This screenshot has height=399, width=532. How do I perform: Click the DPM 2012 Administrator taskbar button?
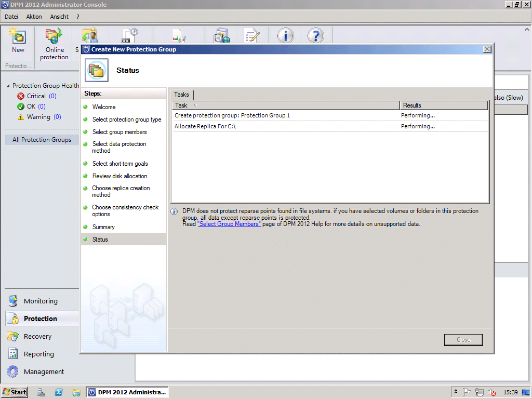(127, 392)
